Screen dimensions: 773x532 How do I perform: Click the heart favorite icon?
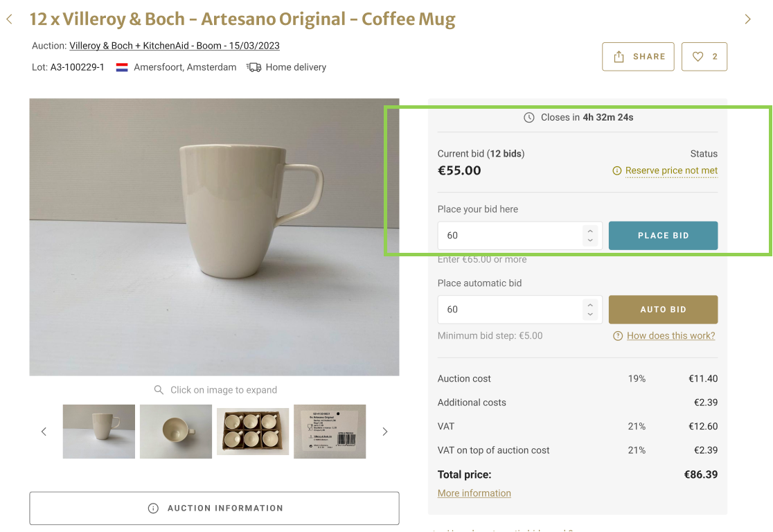[698, 57]
